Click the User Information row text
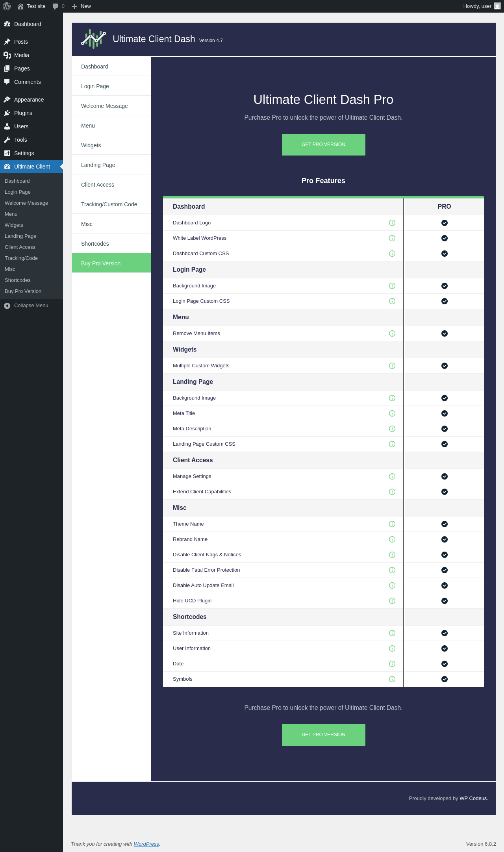 (x=192, y=648)
